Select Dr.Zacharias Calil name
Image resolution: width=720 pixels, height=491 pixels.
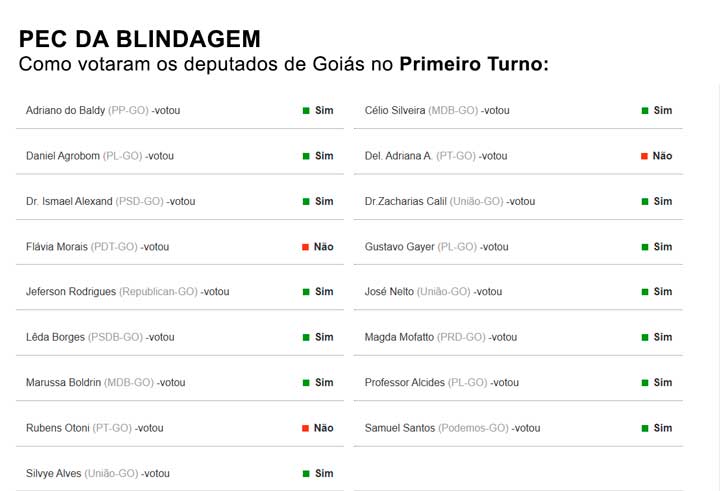pyautogui.click(x=405, y=201)
